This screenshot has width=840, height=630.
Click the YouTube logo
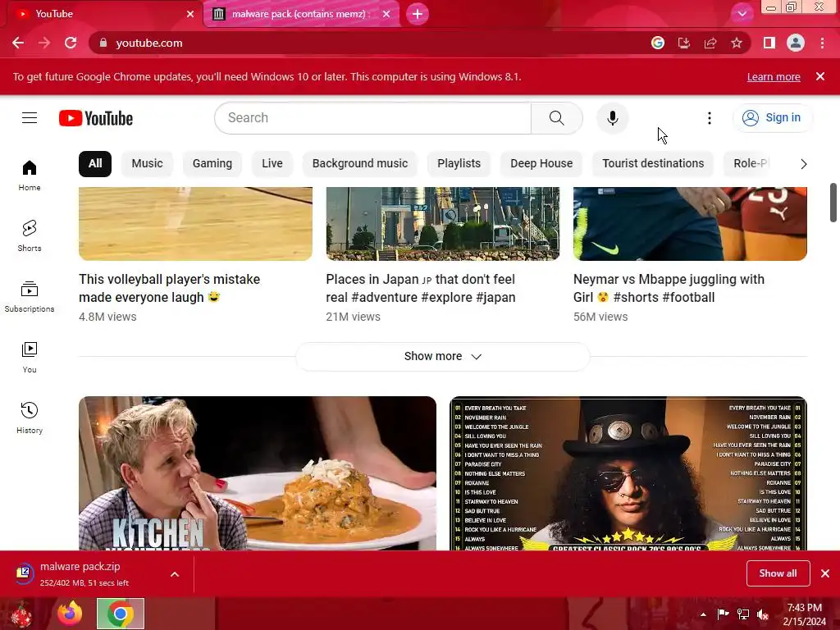(96, 118)
